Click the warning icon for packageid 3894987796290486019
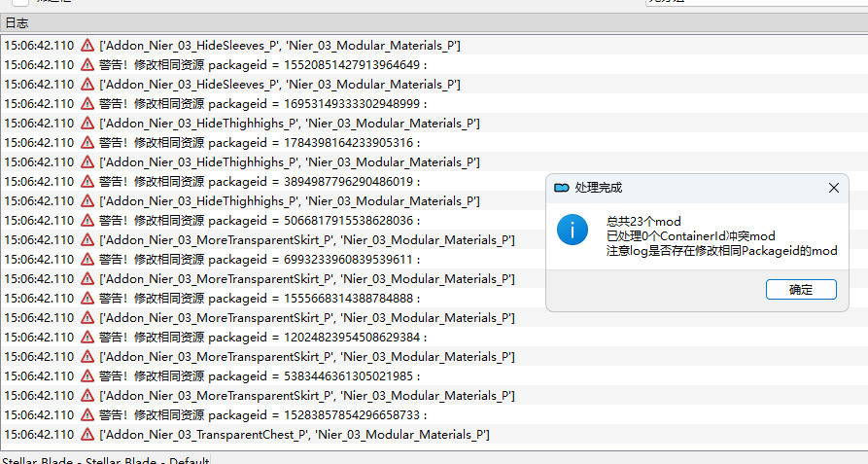Viewport: 868px width, 464px height. [87, 182]
